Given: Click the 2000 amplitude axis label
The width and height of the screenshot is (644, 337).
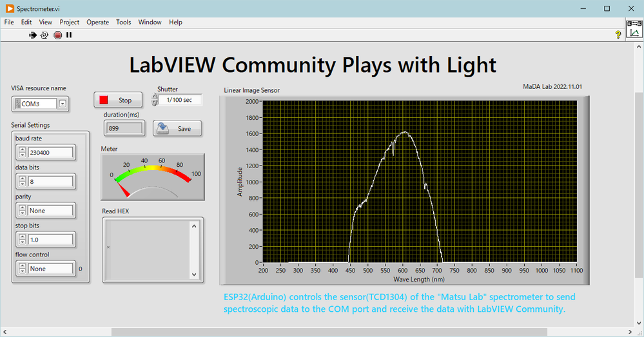Looking at the screenshot, I should coord(252,101).
